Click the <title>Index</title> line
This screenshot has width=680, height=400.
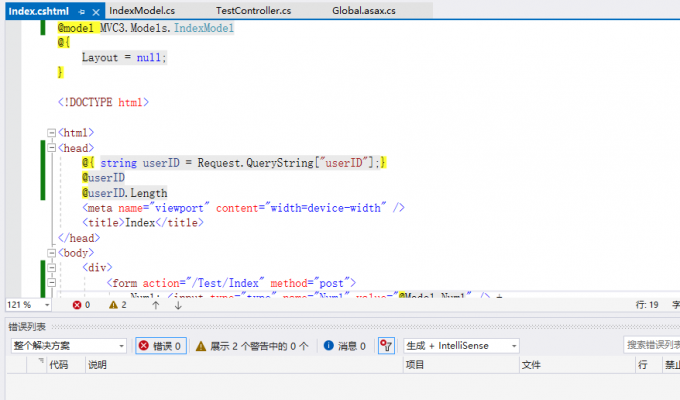[x=143, y=223]
